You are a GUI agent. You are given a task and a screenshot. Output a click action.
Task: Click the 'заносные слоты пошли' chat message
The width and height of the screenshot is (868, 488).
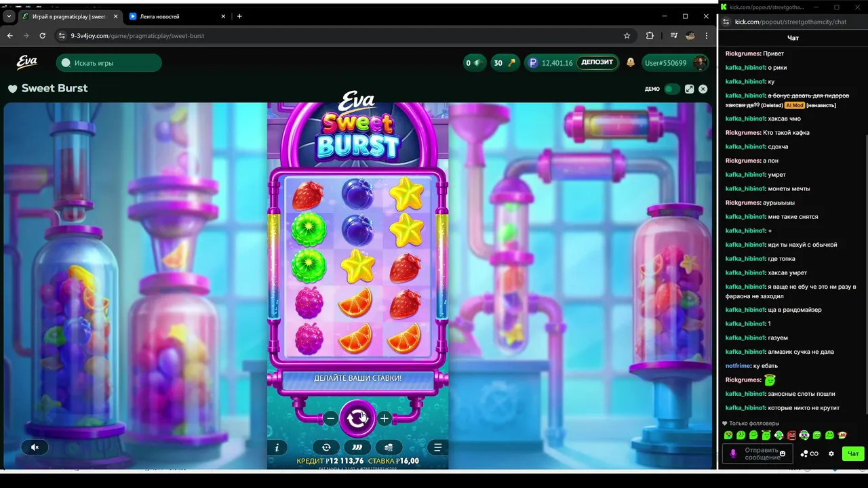tap(801, 394)
